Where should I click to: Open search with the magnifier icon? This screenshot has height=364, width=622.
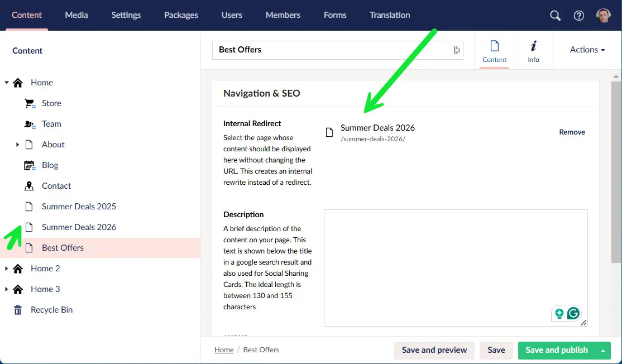(555, 15)
